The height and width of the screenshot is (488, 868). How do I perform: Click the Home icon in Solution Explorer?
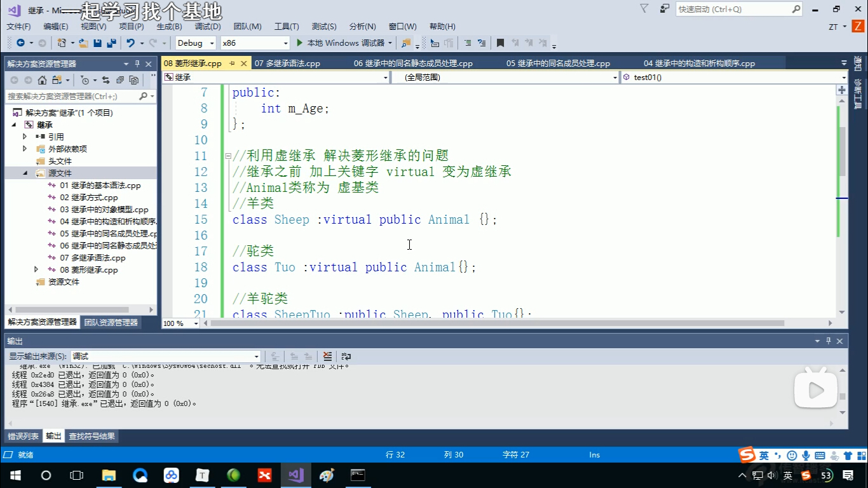(x=42, y=80)
